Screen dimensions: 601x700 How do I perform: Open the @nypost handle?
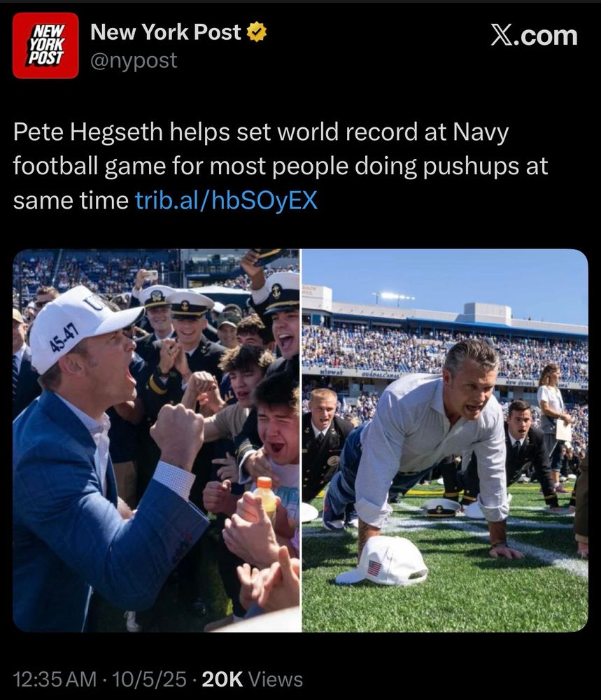(x=134, y=60)
